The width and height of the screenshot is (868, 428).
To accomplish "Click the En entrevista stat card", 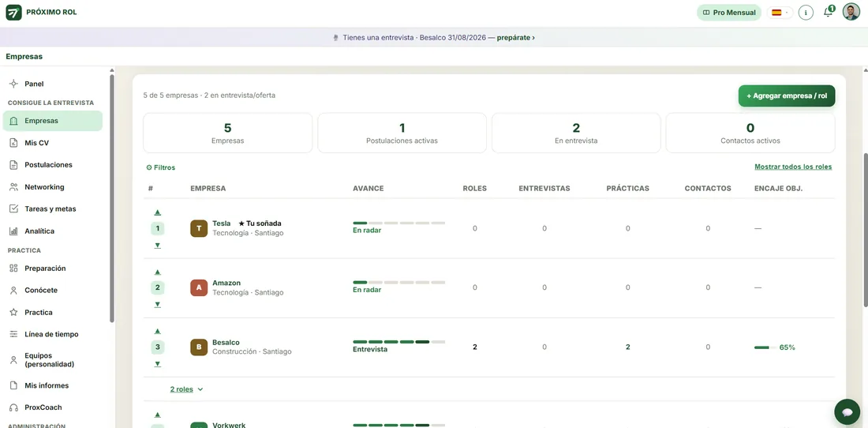I will [x=576, y=133].
